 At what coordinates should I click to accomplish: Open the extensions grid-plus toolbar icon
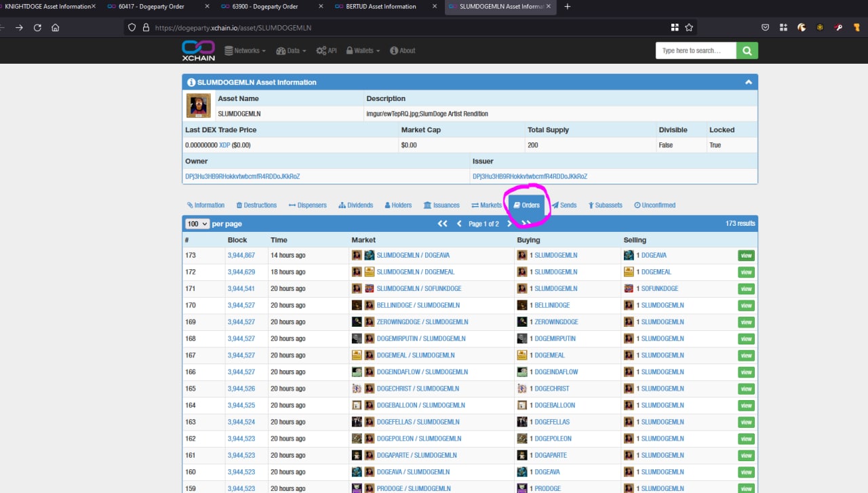coord(783,28)
